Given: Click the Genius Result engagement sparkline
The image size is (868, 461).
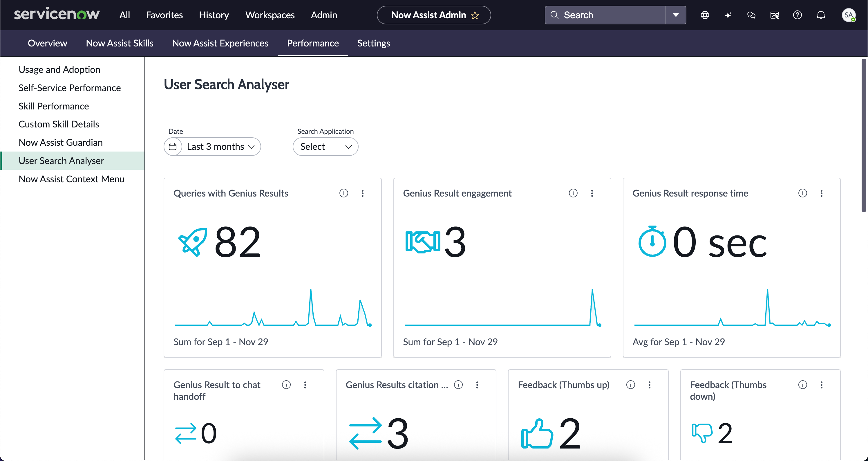Looking at the screenshot, I should tap(502, 307).
